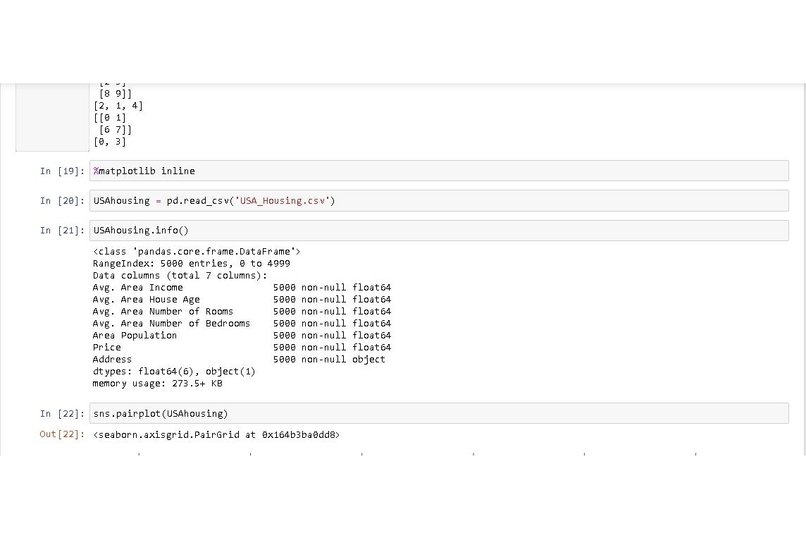Click the '[2, 1, 4]' output line
This screenshot has width=806, height=538.
tap(118, 106)
